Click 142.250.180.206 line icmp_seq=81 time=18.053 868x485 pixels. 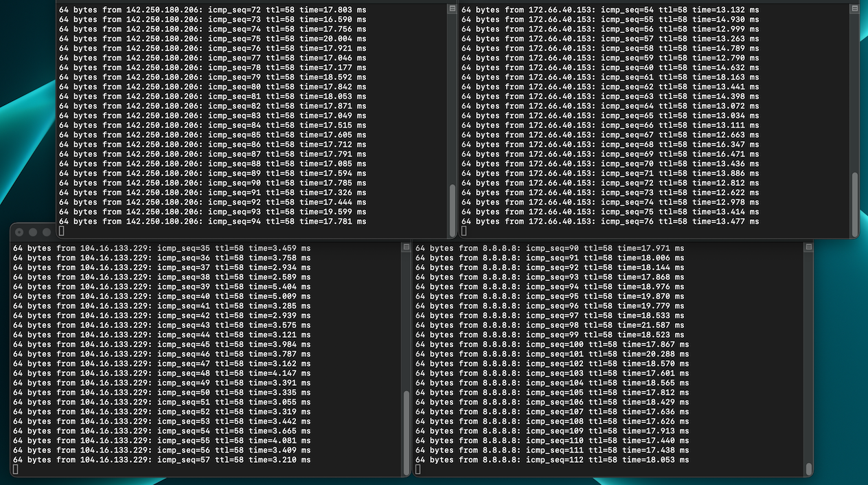pyautogui.click(x=213, y=96)
